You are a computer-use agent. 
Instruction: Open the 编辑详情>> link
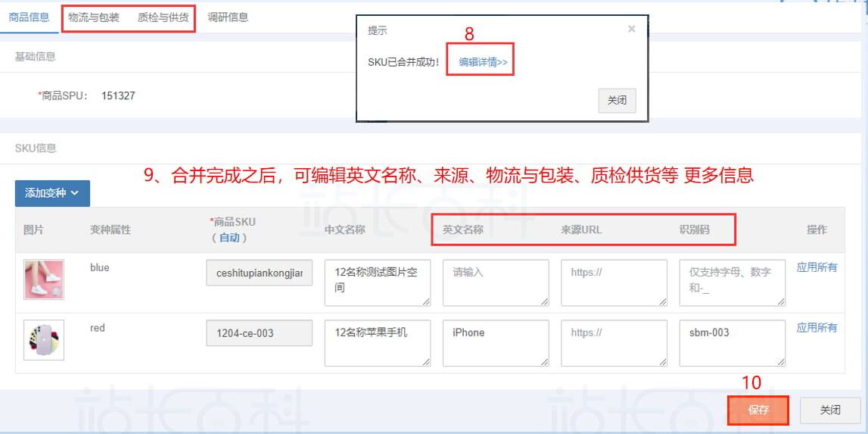click(484, 62)
